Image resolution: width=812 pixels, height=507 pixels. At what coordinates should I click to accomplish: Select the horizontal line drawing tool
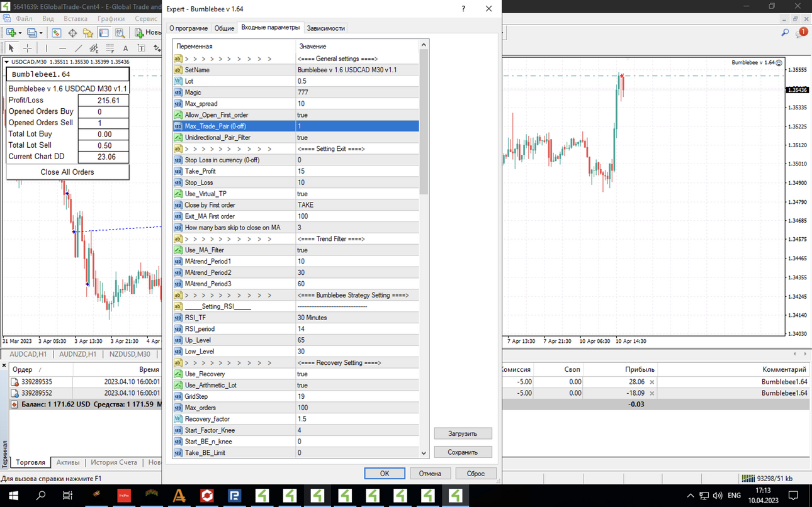[x=62, y=48]
